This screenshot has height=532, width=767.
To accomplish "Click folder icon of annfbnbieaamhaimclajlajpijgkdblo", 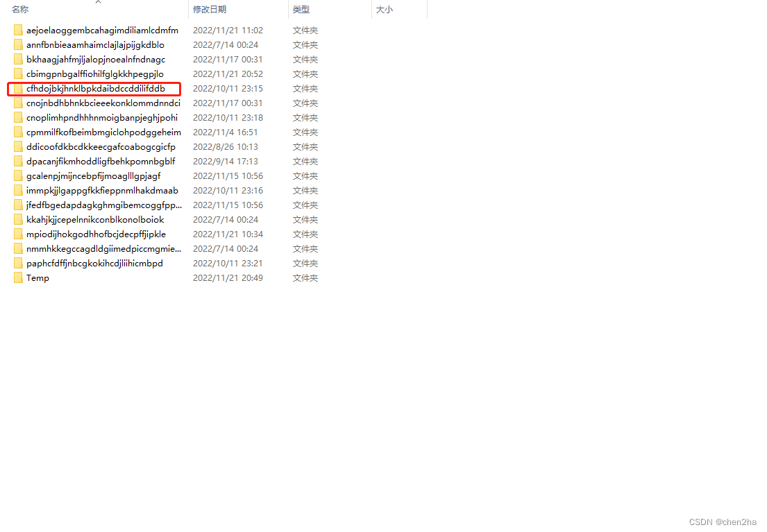I will pos(18,45).
